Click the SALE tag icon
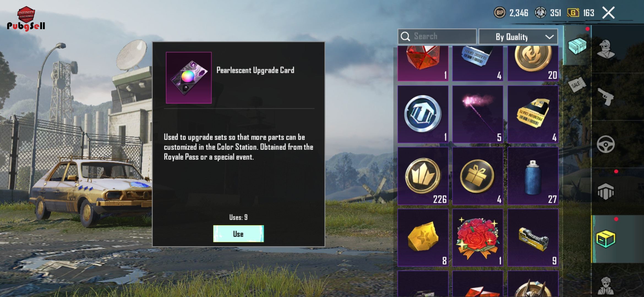 [x=577, y=84]
